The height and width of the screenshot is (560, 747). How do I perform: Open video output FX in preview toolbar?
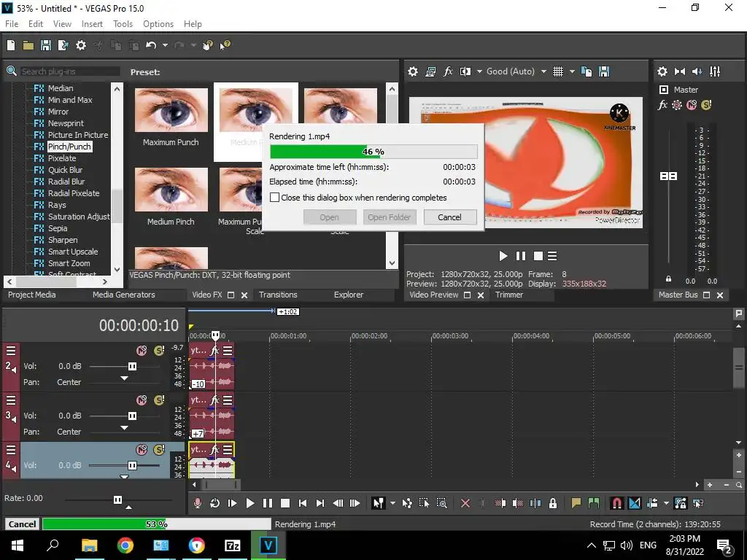[448, 71]
